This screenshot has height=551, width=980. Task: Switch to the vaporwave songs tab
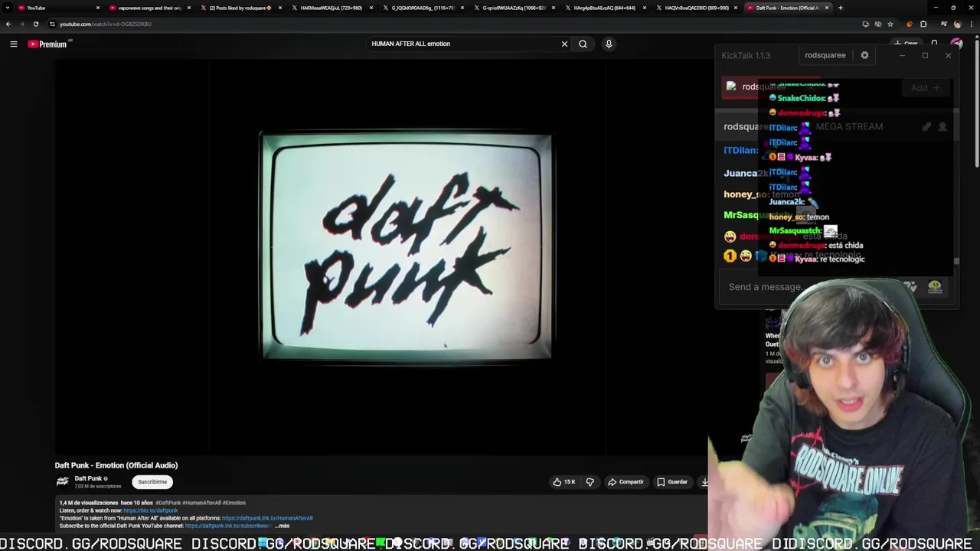point(149,8)
